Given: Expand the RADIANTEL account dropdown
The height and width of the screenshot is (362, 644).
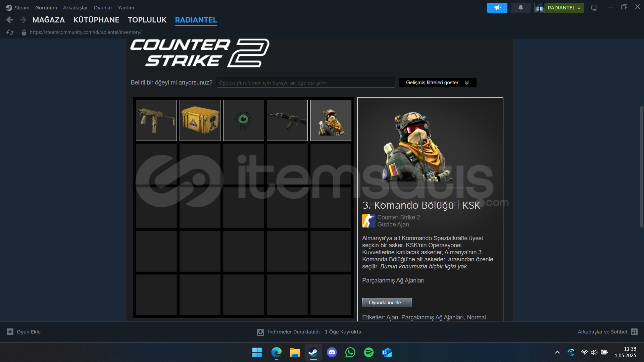Looking at the screenshot, I should [564, 7].
